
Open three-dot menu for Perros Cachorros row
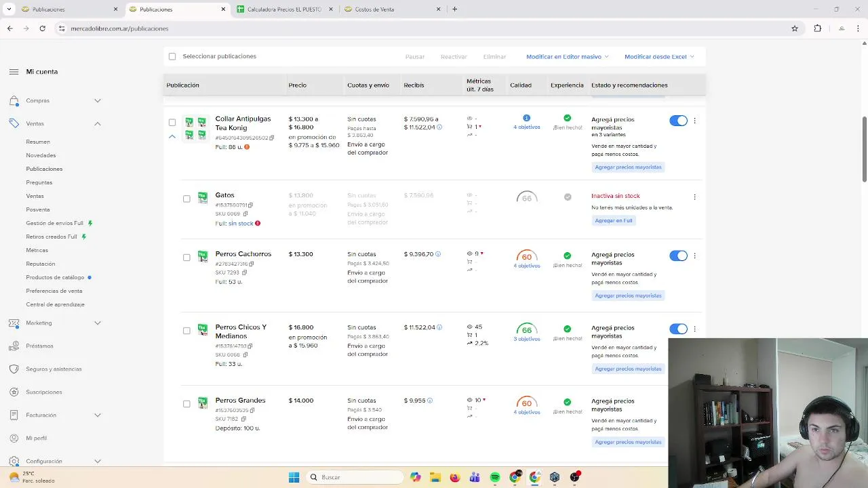point(694,256)
